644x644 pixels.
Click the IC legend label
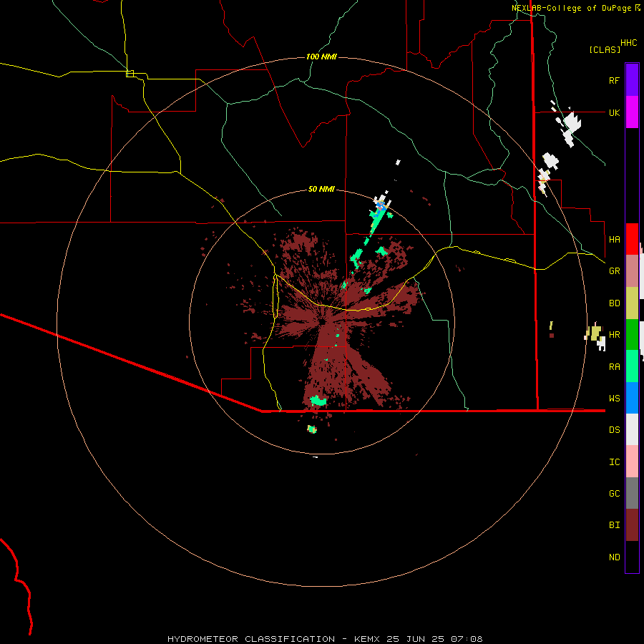[x=614, y=462]
